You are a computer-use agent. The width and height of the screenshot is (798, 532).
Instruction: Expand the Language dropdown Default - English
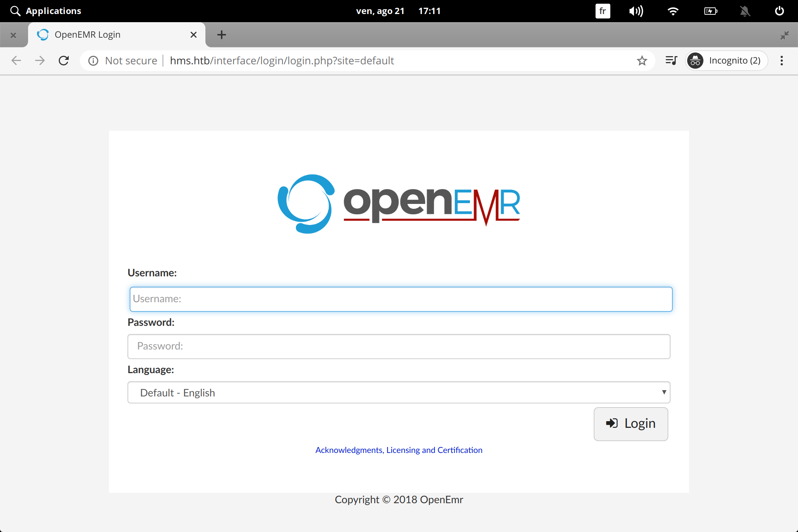click(399, 392)
